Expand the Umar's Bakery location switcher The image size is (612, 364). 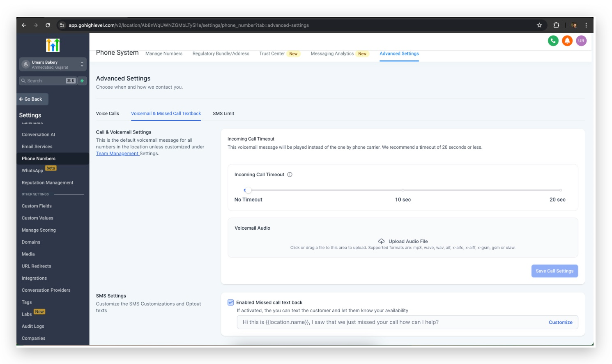pos(53,65)
